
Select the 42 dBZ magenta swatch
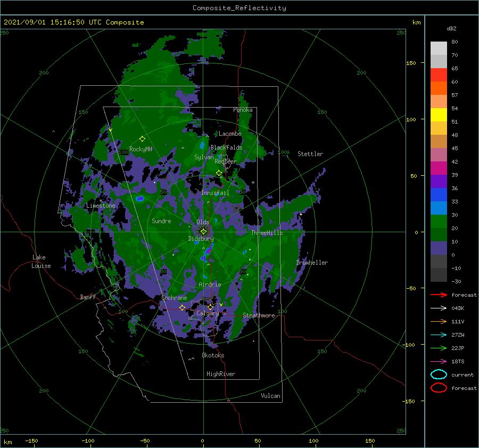(439, 168)
